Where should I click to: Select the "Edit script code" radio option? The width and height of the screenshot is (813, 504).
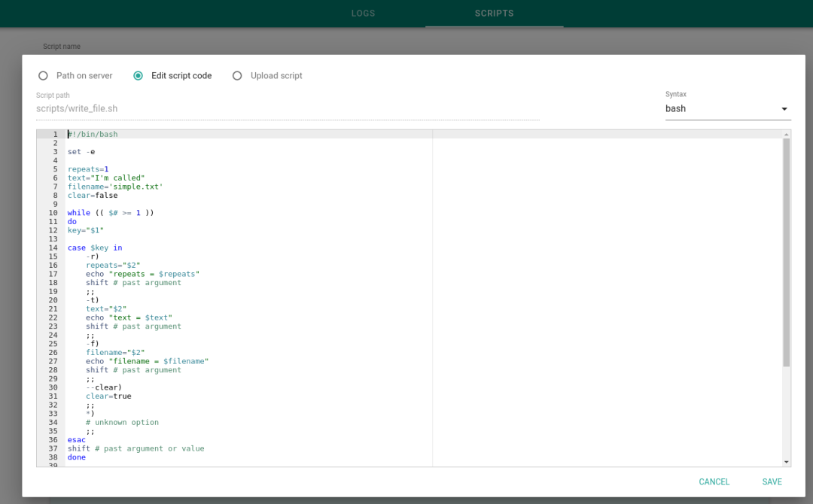(x=139, y=76)
